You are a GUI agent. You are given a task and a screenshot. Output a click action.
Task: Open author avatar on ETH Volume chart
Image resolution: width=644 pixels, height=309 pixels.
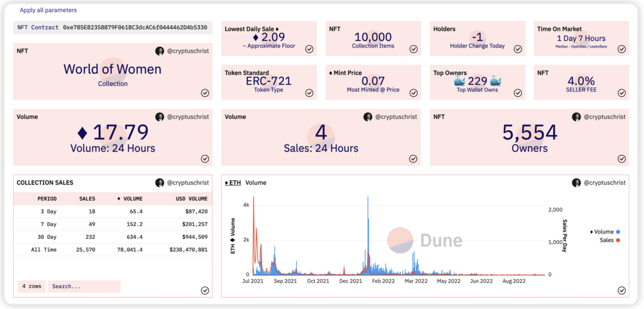click(576, 183)
